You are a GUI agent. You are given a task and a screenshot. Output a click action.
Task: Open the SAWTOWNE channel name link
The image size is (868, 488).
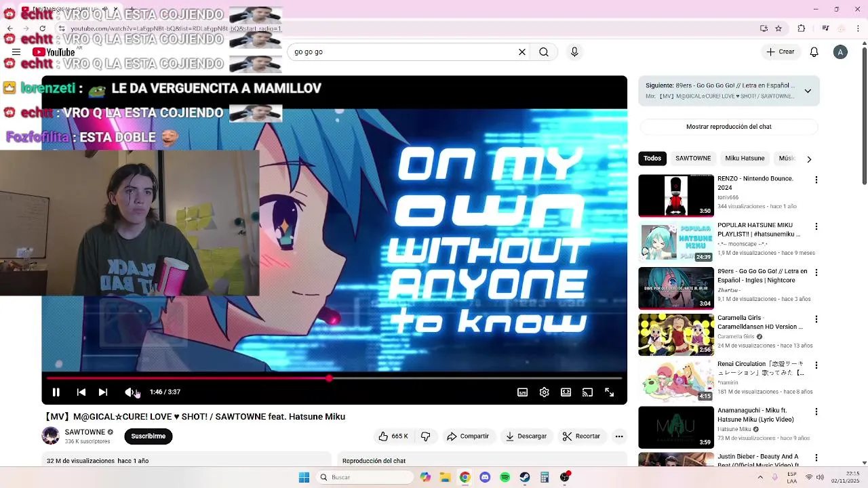tap(85, 432)
